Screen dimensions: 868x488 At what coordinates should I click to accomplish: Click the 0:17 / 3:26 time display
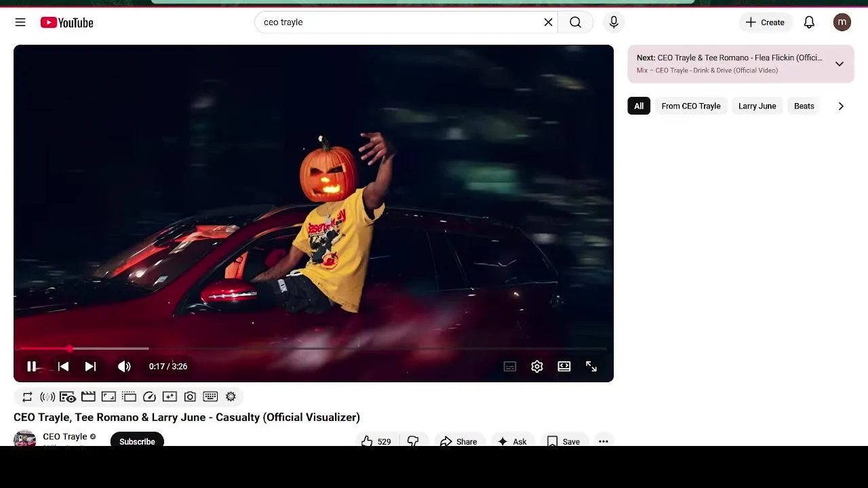click(168, 367)
